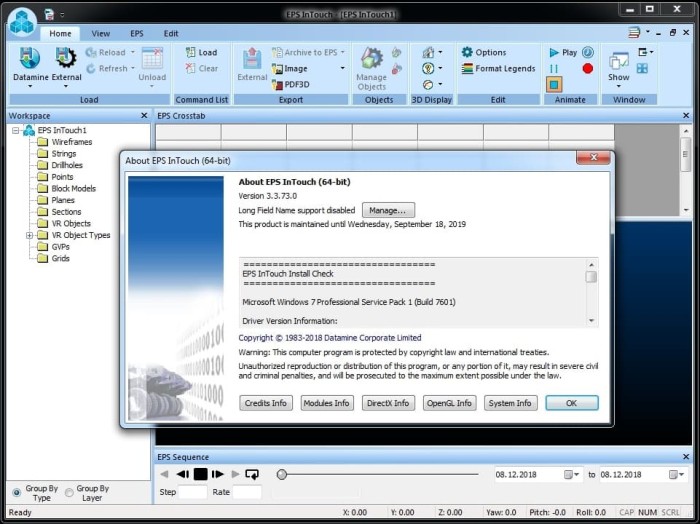Select the Group By Type radio button
The height and width of the screenshot is (524, 700).
pos(16,493)
